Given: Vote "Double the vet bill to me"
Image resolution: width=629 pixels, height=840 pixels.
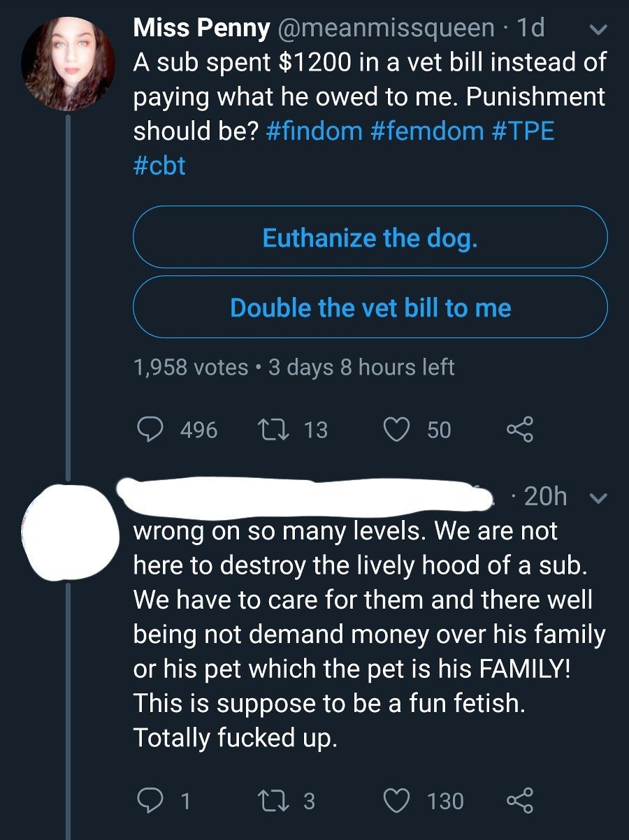Looking at the screenshot, I should tap(370, 307).
